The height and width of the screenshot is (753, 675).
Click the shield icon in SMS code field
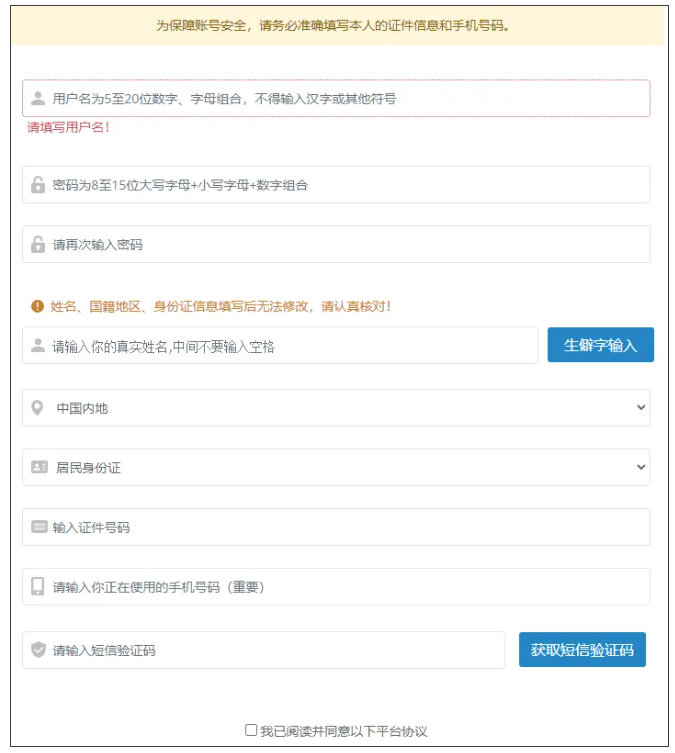(38, 650)
